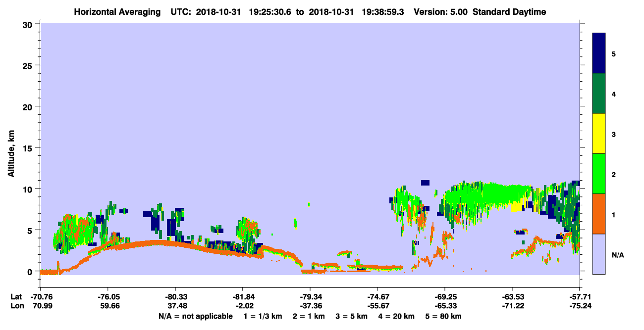The width and height of the screenshot is (644, 330).
Task: Click the legend entry "2 = 1 km"
Action: 309,316
